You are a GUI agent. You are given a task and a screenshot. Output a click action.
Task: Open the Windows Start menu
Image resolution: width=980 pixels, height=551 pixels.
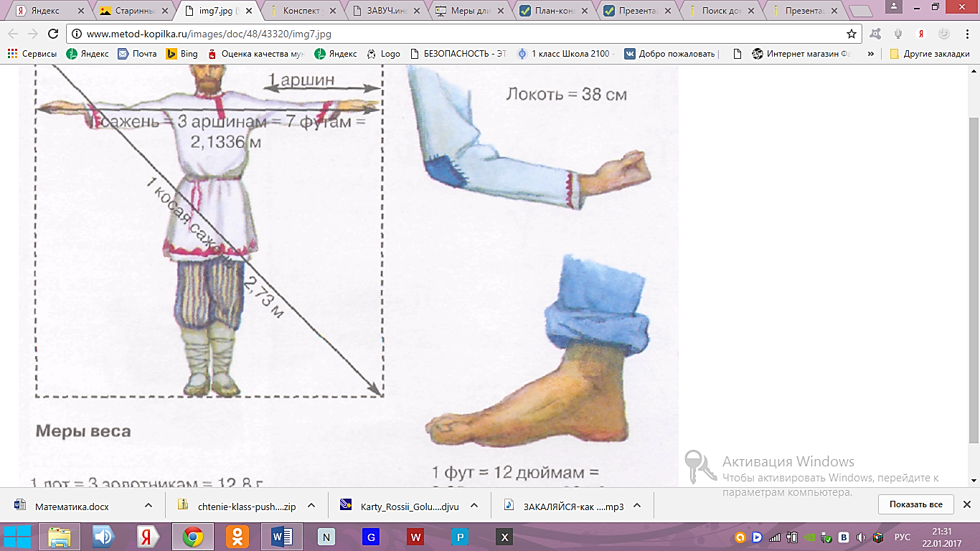click(x=18, y=537)
